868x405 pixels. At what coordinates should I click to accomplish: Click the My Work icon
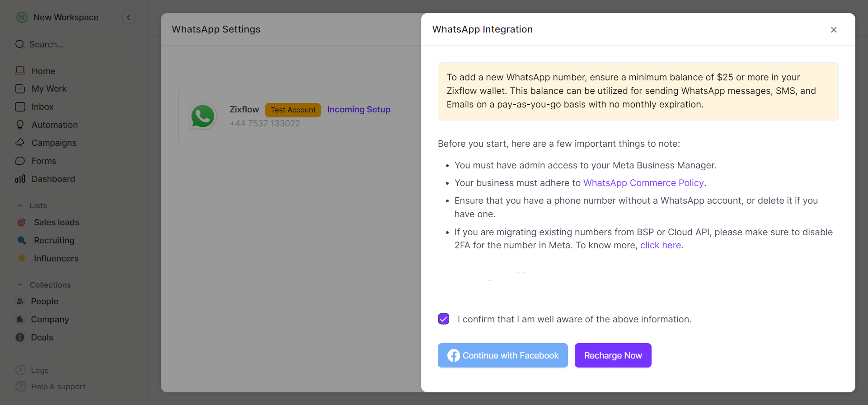coord(20,89)
